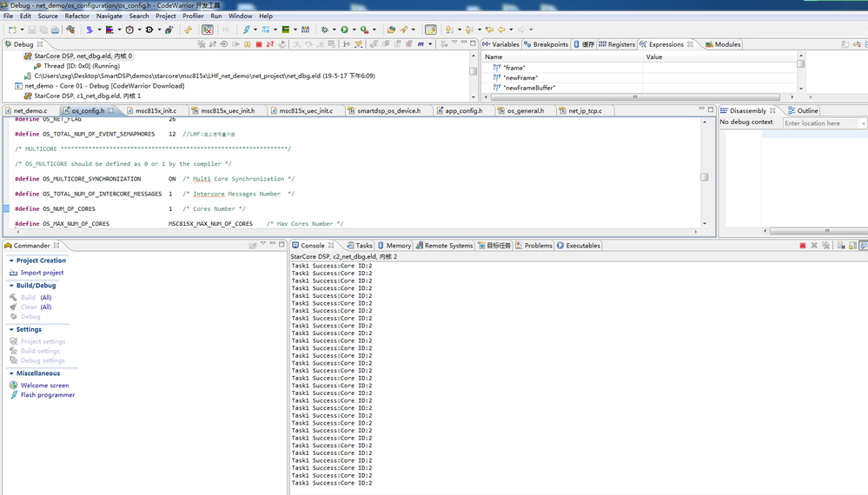Open the Run button dropdown arrow
The width and height of the screenshot is (868, 495).
354,30
